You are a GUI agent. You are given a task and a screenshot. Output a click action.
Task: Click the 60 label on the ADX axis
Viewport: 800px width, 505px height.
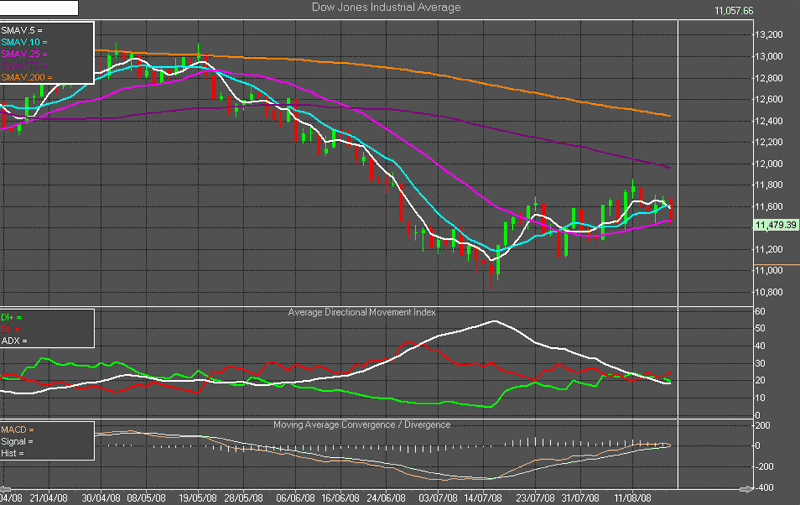(760, 311)
